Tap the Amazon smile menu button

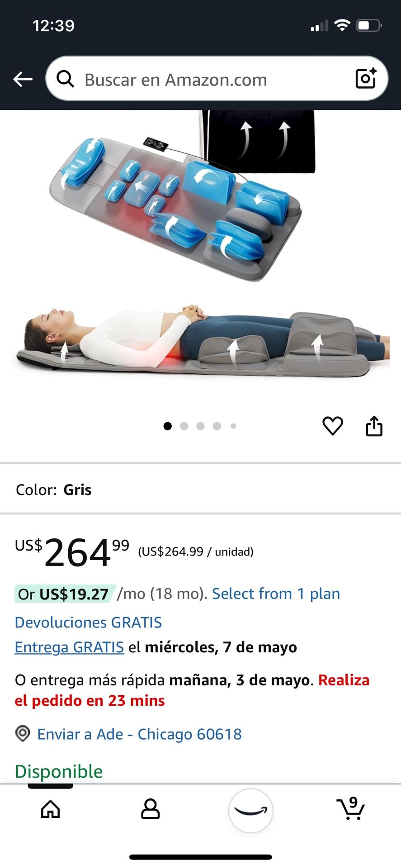click(251, 811)
